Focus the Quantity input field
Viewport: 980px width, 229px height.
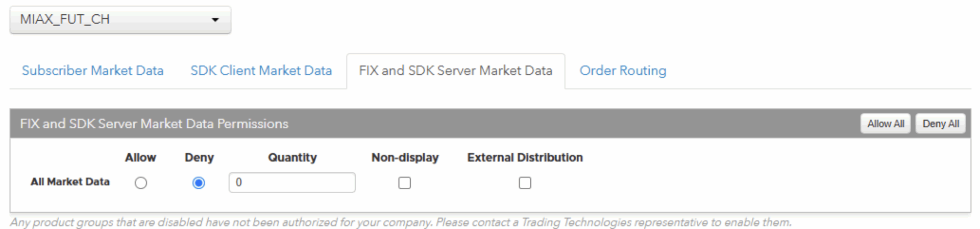click(292, 182)
